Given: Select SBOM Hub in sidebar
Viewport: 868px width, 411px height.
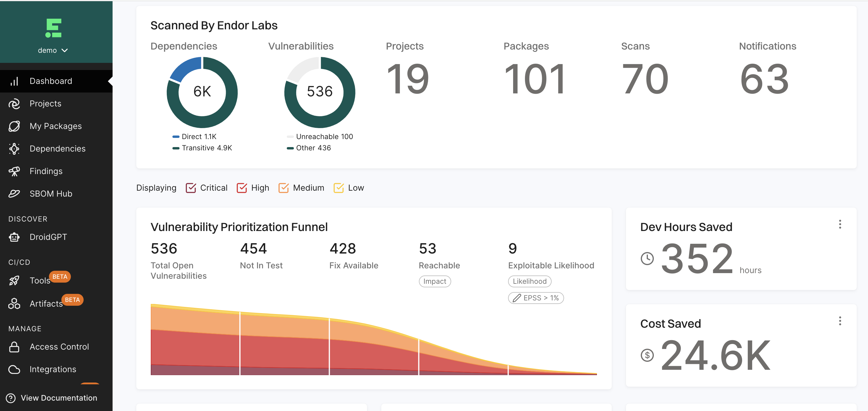Looking at the screenshot, I should tap(56, 194).
